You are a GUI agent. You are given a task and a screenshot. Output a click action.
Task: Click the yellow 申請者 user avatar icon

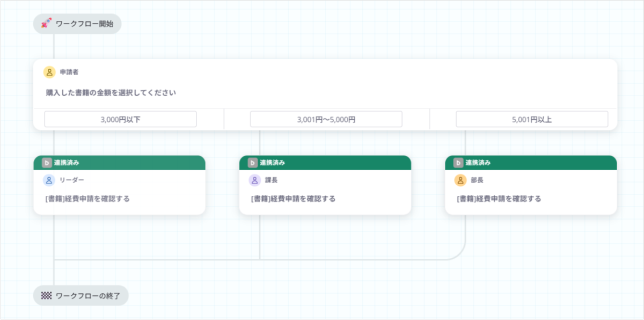(49, 72)
